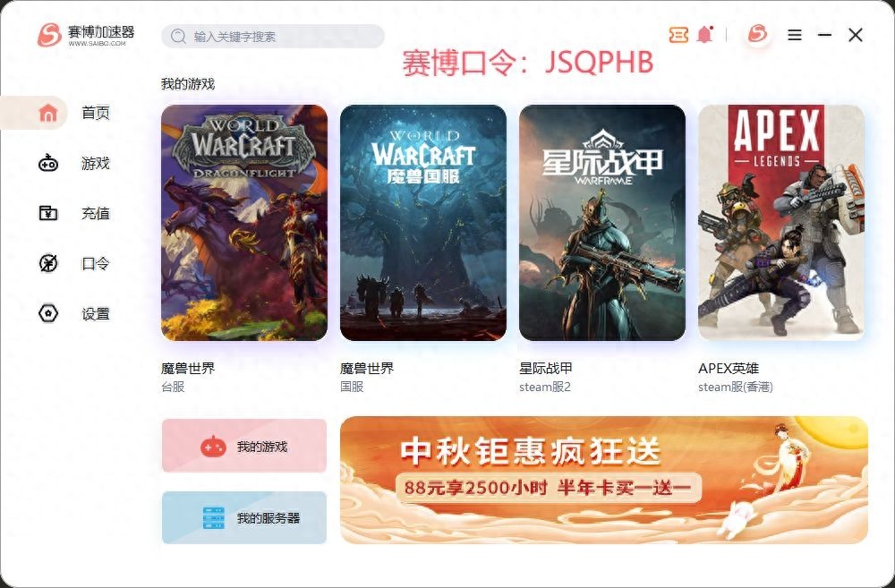
Task: Choose the 星际战甲 Warframe cover
Action: [602, 223]
